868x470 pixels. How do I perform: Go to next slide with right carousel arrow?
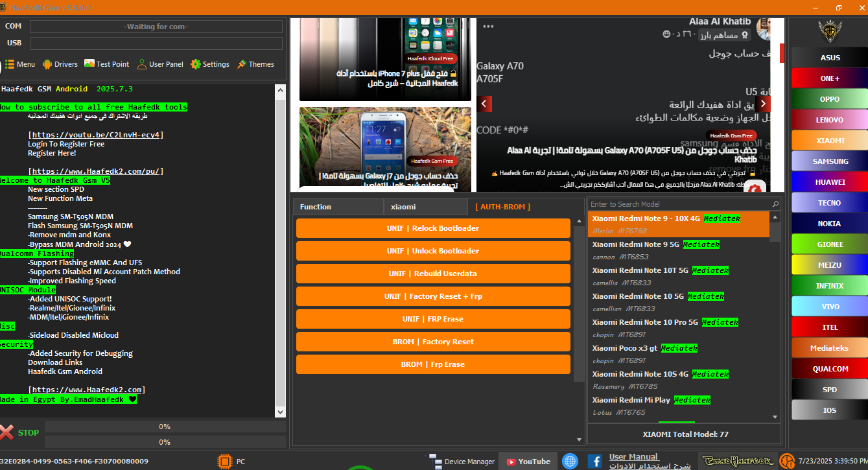coord(763,104)
